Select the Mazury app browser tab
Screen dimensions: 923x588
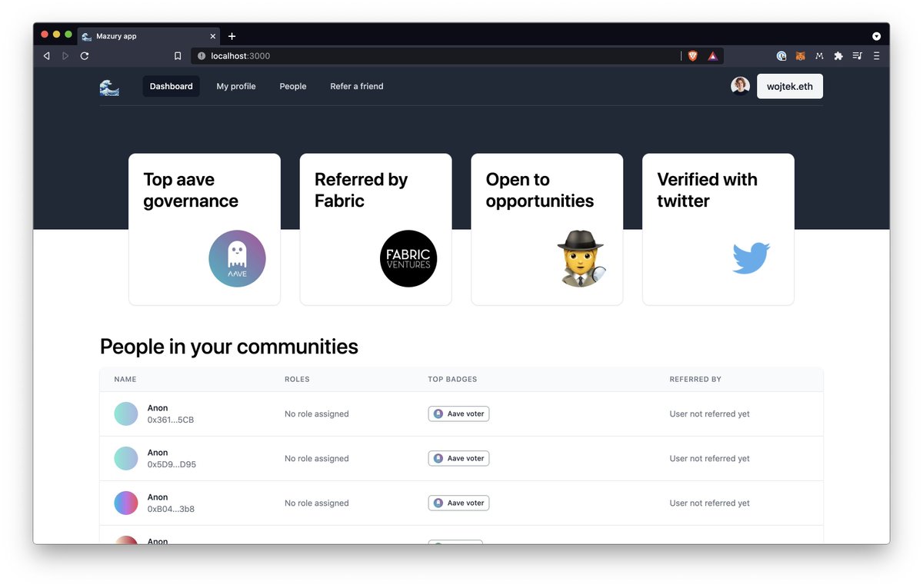[149, 36]
